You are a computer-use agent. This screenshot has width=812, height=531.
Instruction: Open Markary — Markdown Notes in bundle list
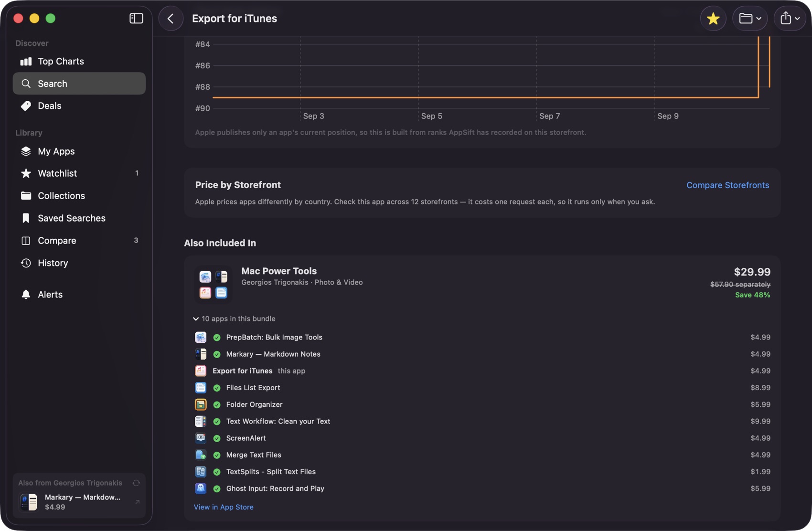pos(273,354)
